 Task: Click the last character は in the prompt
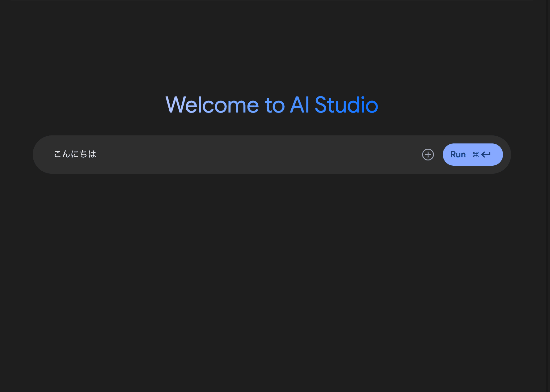92,154
